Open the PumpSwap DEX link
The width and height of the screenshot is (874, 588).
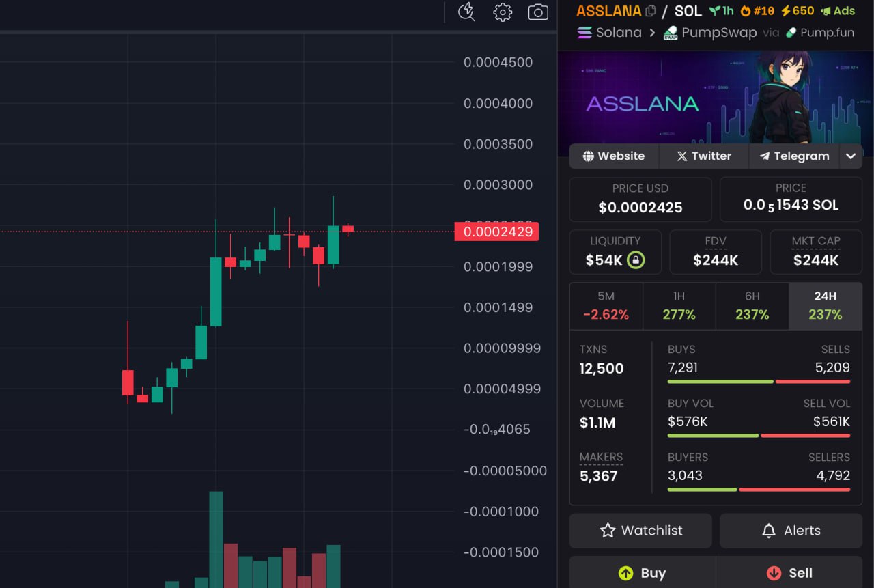(710, 32)
